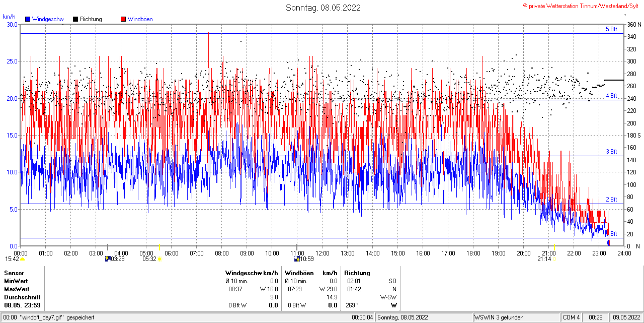The height and width of the screenshot is (323, 644).
Task: Click the MinWert row label
Action: [16, 281]
